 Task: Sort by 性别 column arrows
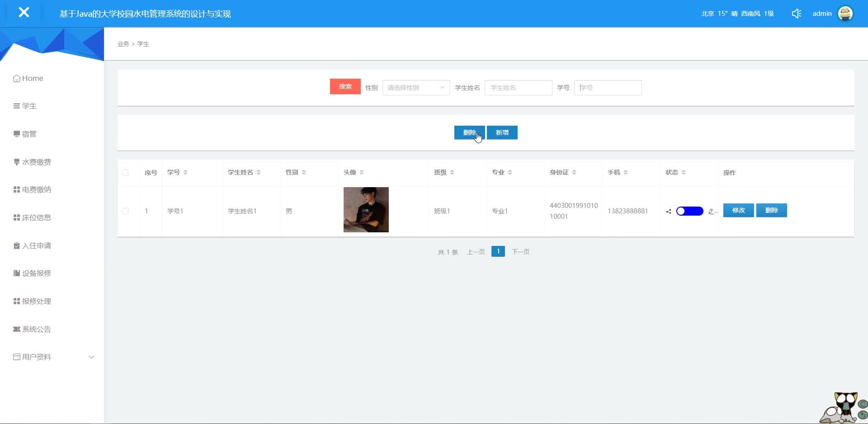coord(304,172)
